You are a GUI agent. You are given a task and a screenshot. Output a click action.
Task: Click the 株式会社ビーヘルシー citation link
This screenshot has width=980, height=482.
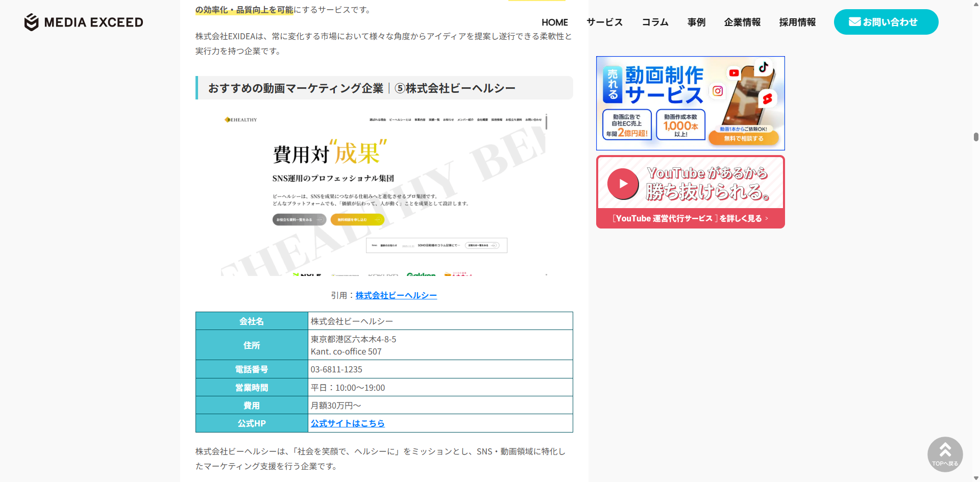tap(396, 295)
